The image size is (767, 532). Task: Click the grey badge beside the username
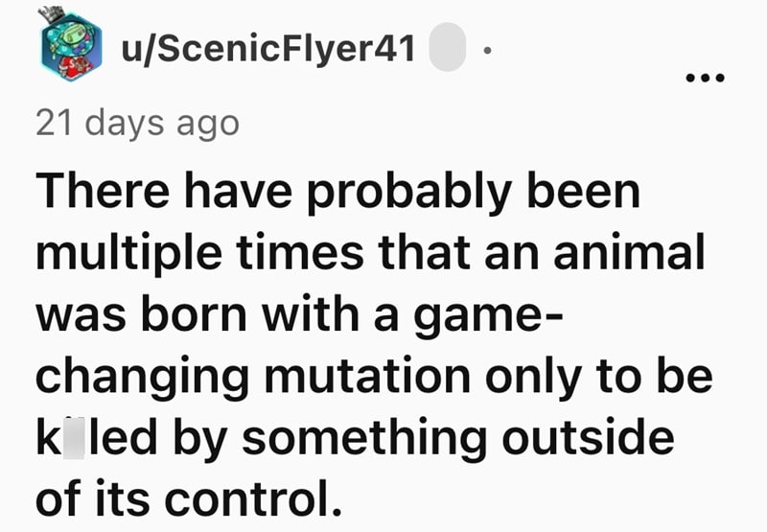445,48
